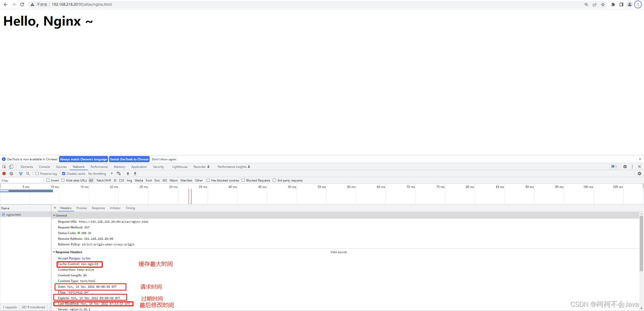This screenshot has height=311, width=644.
Task: Open network search with the magnifier
Action: [x=28, y=174]
